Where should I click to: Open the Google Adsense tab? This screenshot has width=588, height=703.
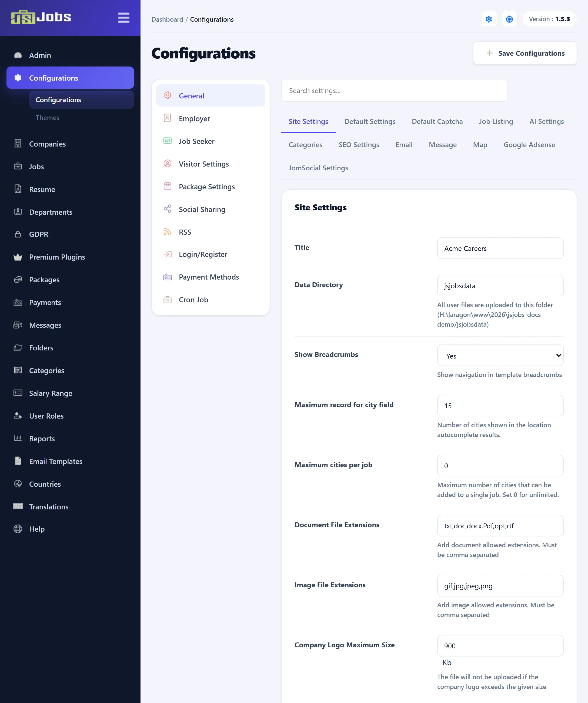point(529,145)
